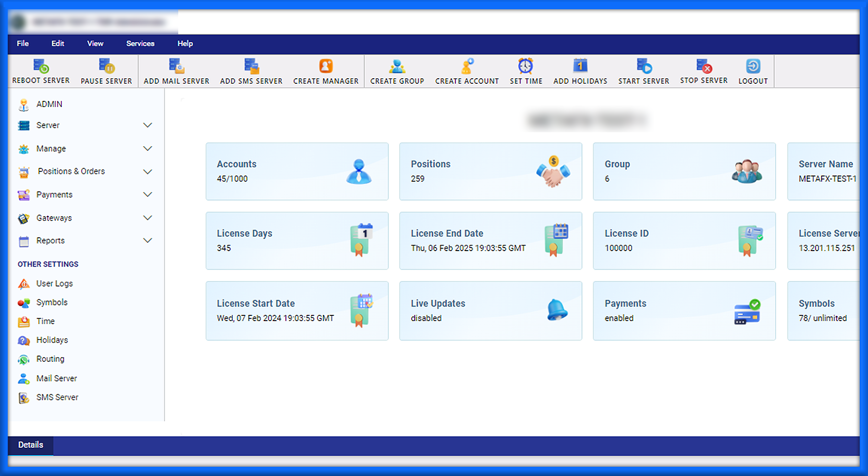Screen dimensions: 868x476
Task: Open the Create Group tool
Action: click(397, 66)
